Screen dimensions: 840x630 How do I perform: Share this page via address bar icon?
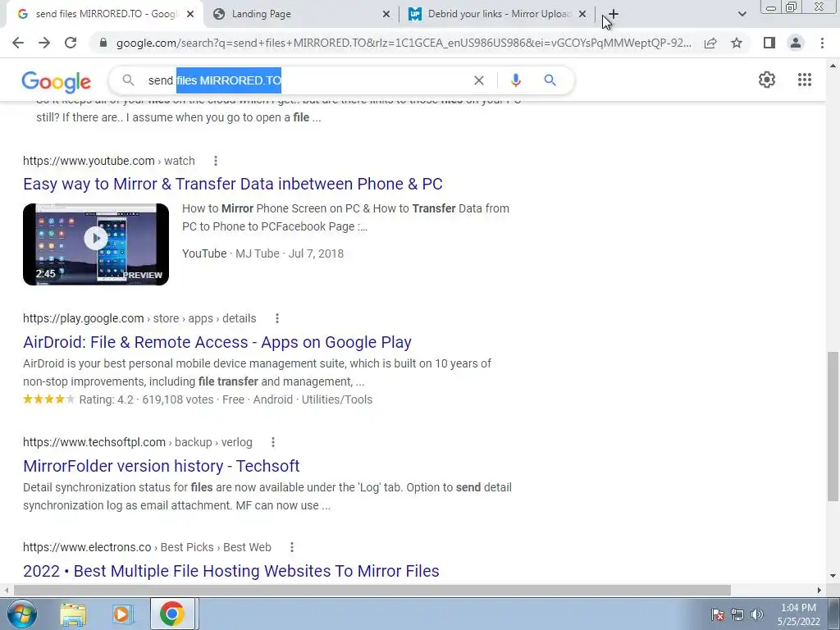coord(710,43)
